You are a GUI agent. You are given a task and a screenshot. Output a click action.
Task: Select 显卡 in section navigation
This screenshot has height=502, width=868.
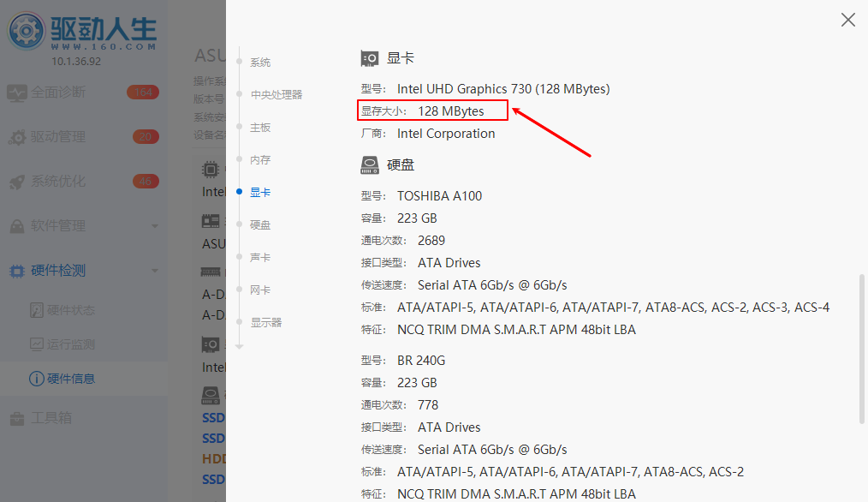pos(260,192)
